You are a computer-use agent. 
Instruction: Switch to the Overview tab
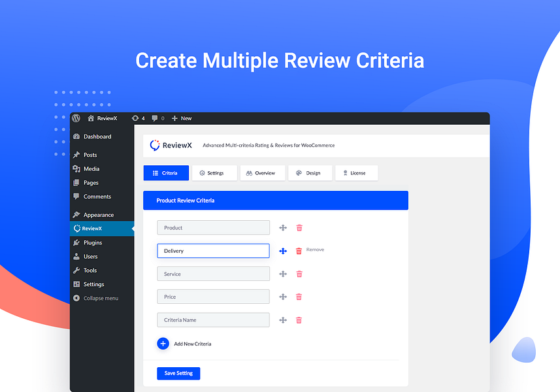pyautogui.click(x=263, y=172)
